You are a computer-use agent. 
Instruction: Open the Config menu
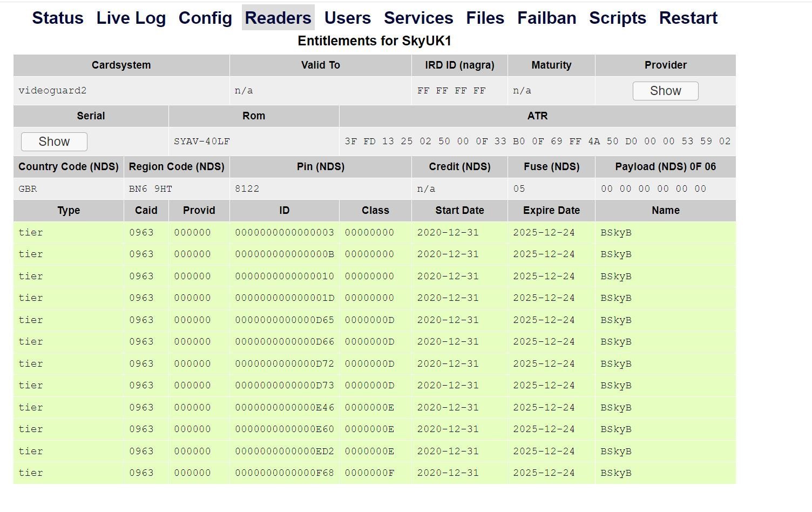click(205, 18)
